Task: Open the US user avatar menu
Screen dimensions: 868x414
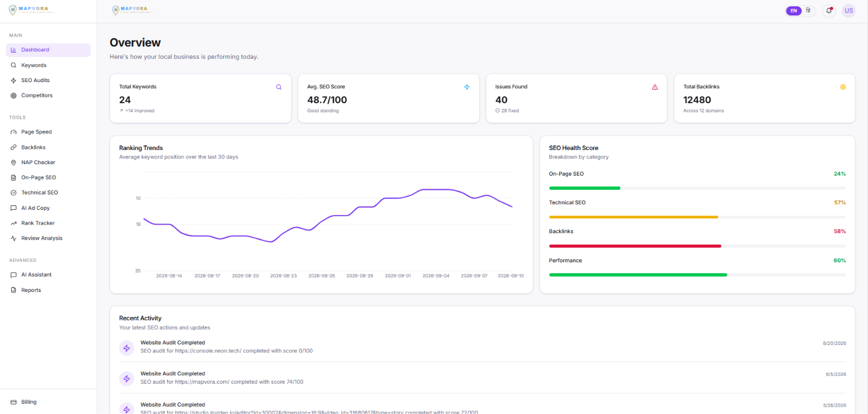Action: click(849, 10)
